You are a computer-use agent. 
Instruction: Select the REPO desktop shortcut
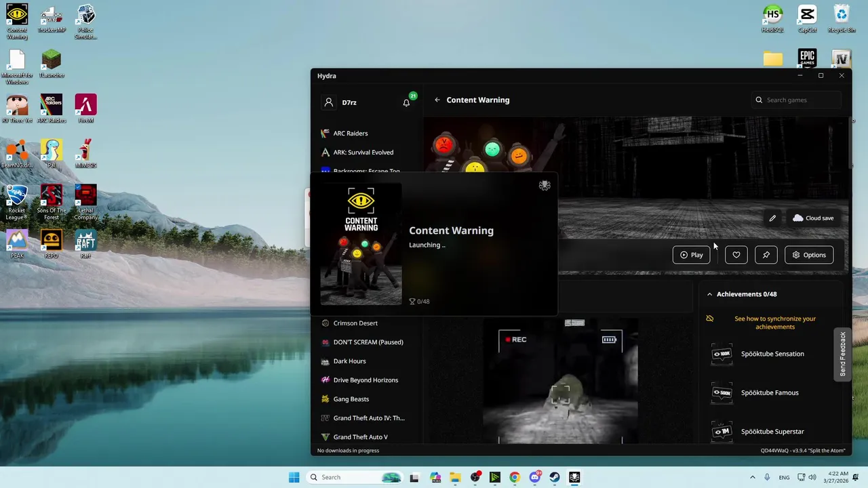click(52, 244)
